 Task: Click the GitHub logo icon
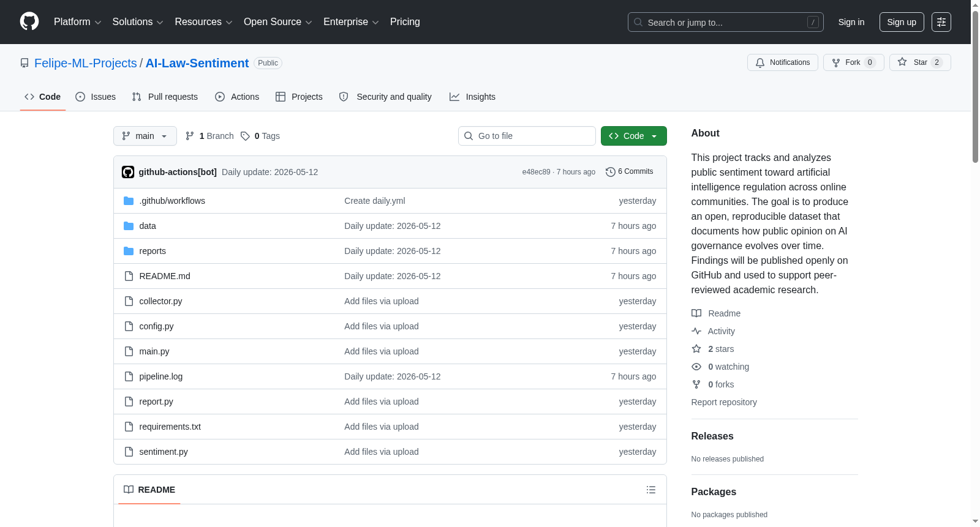tap(29, 21)
